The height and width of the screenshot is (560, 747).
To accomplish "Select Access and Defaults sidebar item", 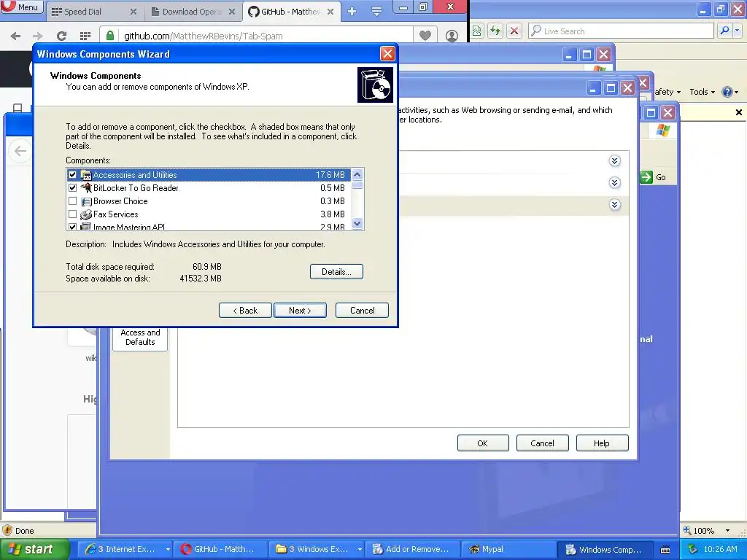I will tap(140, 337).
